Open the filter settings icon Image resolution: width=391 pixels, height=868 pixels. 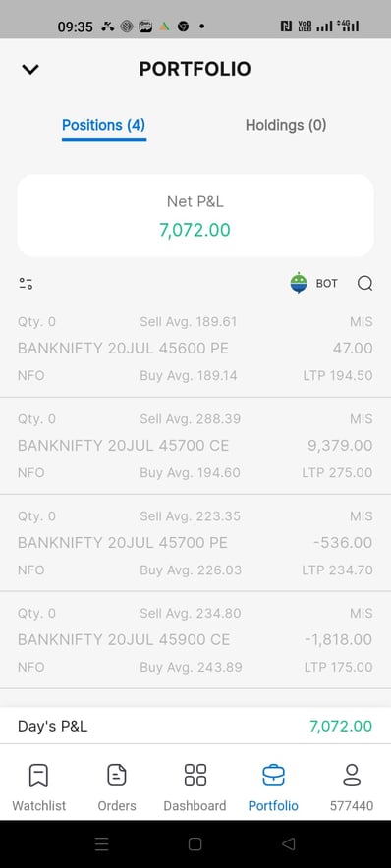(26, 284)
